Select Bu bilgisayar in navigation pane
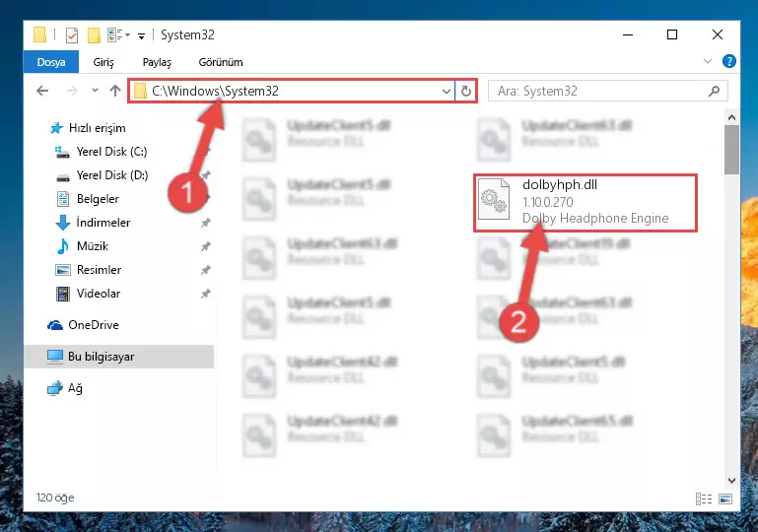This screenshot has width=758, height=532. pyautogui.click(x=118, y=357)
